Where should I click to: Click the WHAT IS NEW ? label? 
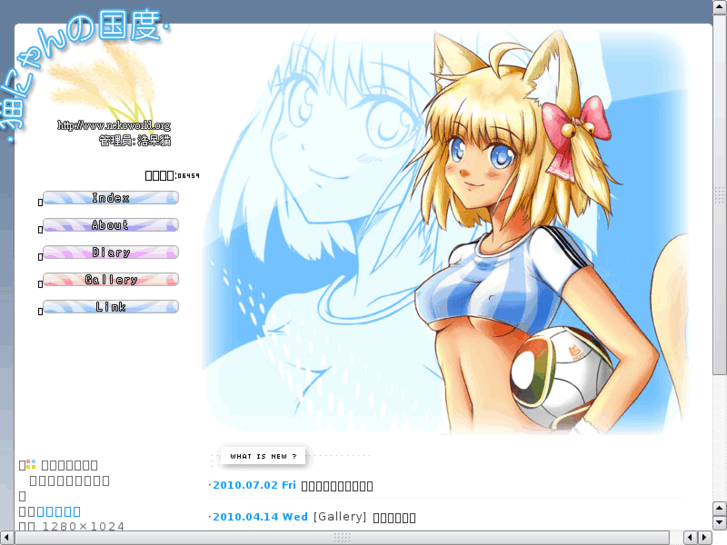tap(263, 456)
